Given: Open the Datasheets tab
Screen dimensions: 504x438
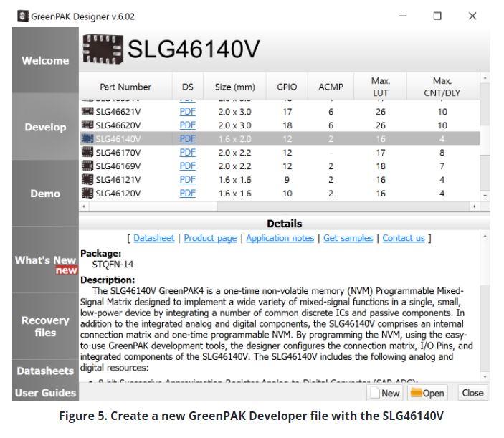Looking at the screenshot, I should (45, 371).
